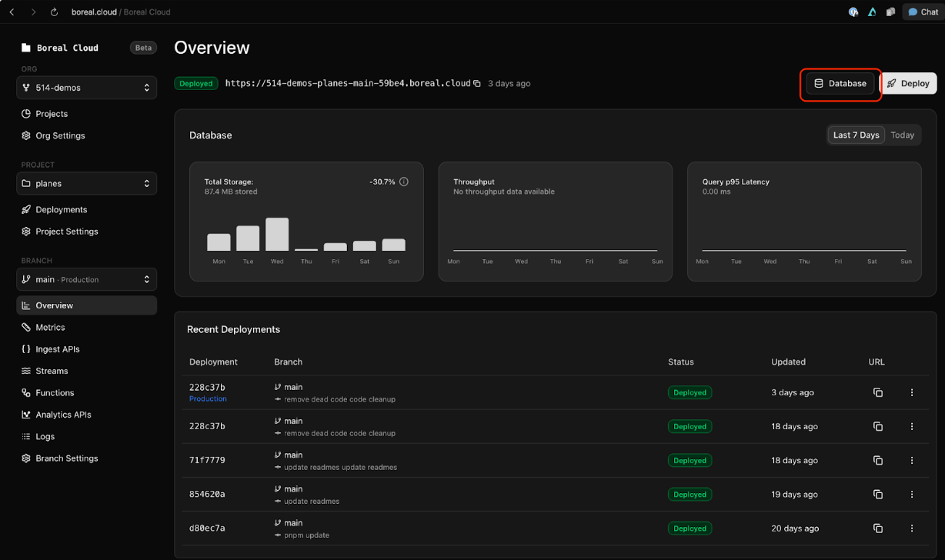Open more options for deployment d80ec7a
This screenshot has height=560, width=945.
[912, 528]
